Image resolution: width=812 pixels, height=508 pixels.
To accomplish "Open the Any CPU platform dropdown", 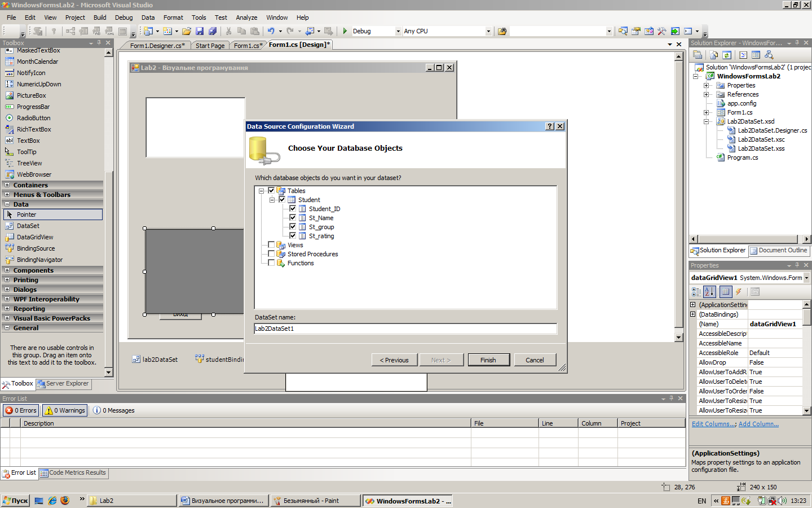I will point(488,32).
